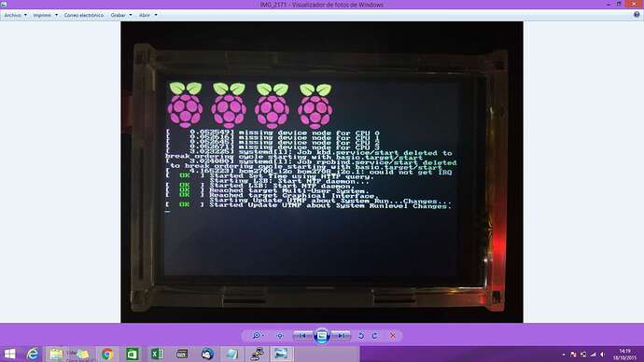The width and height of the screenshot is (644, 362).
Task: Delete the photo with red X
Action: (393, 336)
